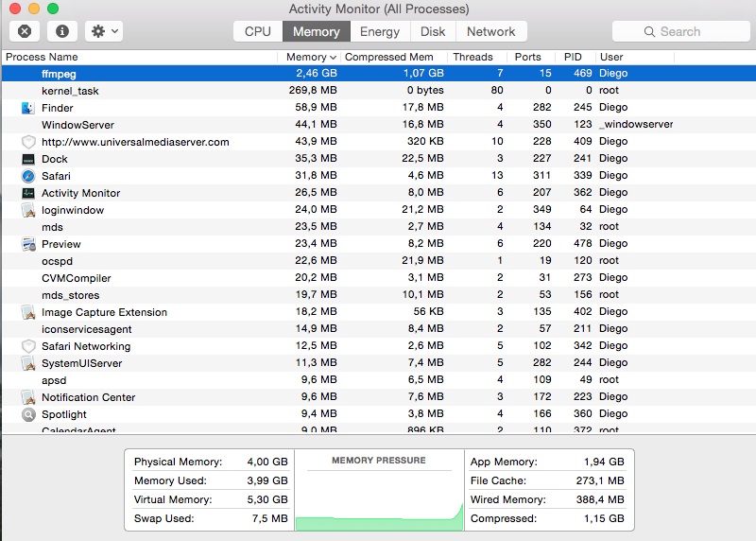Sort by PID column header
This screenshot has height=541, width=756.
575,57
